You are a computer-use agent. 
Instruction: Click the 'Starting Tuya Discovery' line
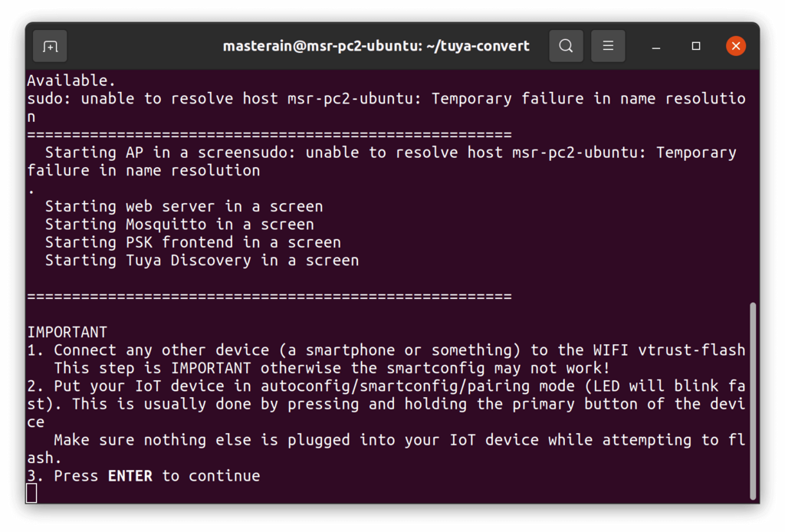[x=202, y=261]
